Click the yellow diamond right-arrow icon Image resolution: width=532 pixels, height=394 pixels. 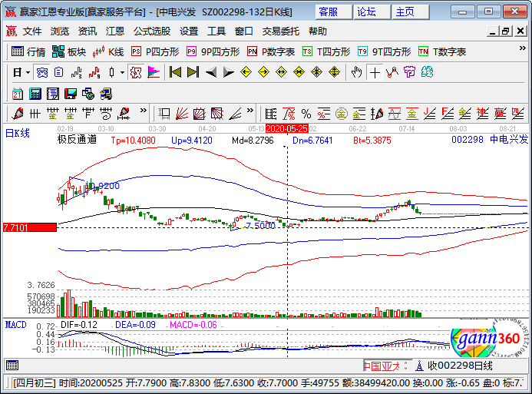coord(263,72)
